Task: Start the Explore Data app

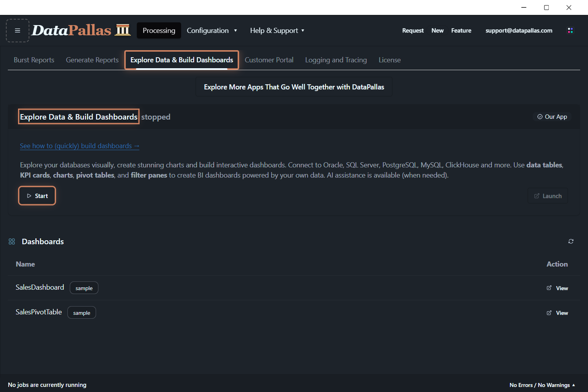Action: coord(37,196)
